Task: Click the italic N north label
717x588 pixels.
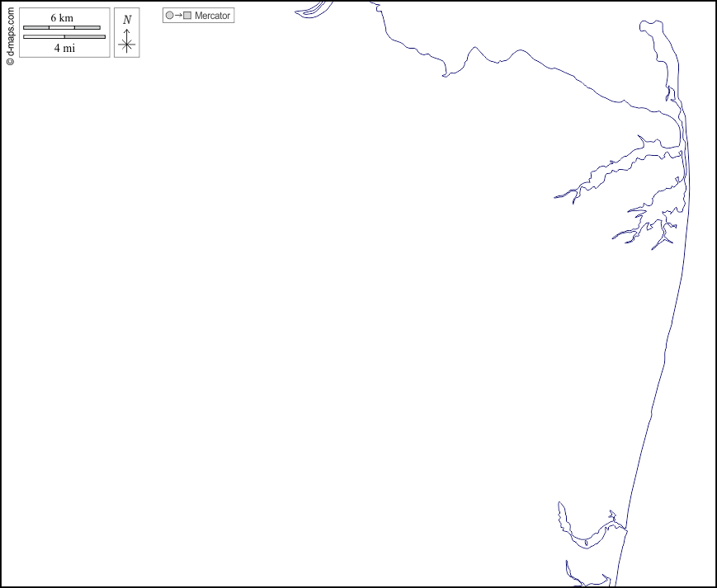Action: click(x=126, y=20)
